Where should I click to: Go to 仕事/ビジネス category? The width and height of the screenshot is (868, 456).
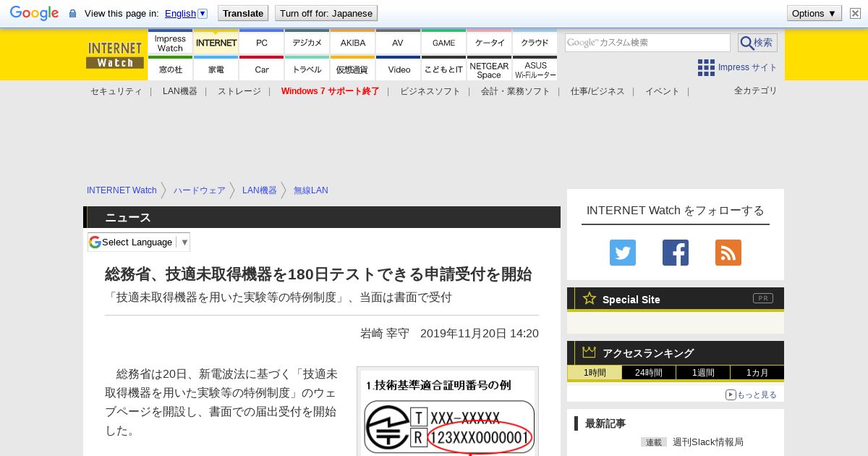click(x=597, y=91)
